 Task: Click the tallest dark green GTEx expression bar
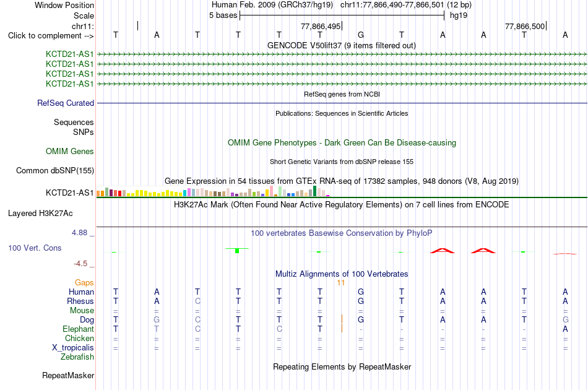tap(314, 191)
